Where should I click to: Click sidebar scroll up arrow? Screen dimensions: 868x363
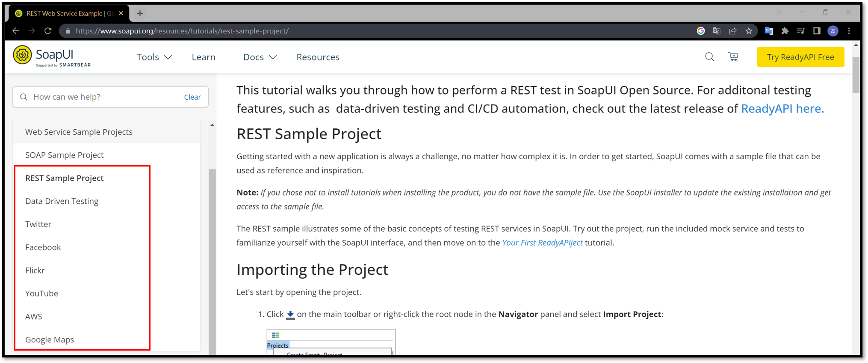point(212,125)
